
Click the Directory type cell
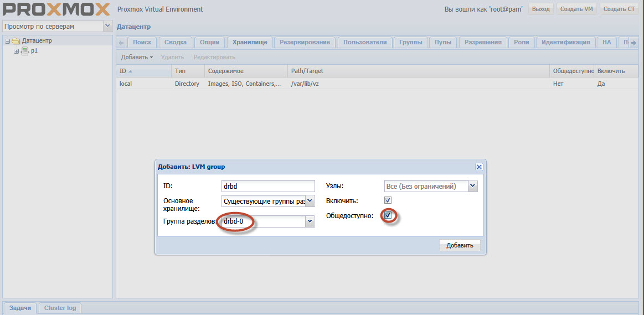click(187, 84)
